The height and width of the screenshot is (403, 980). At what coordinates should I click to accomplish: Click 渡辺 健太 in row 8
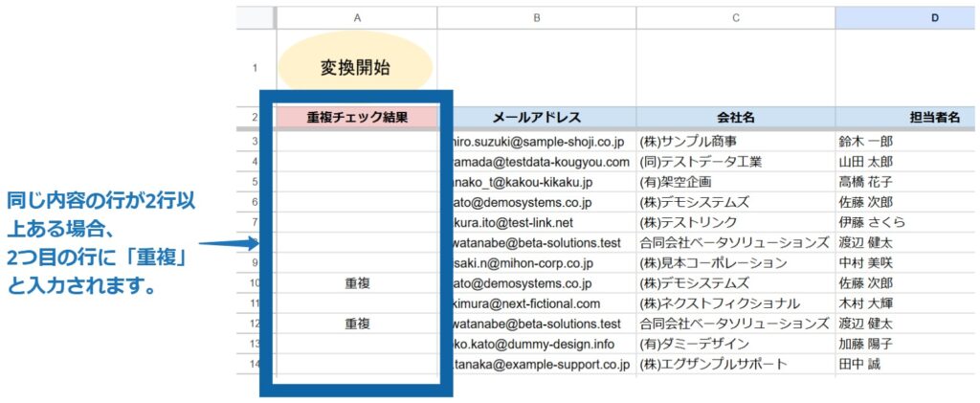click(x=865, y=242)
